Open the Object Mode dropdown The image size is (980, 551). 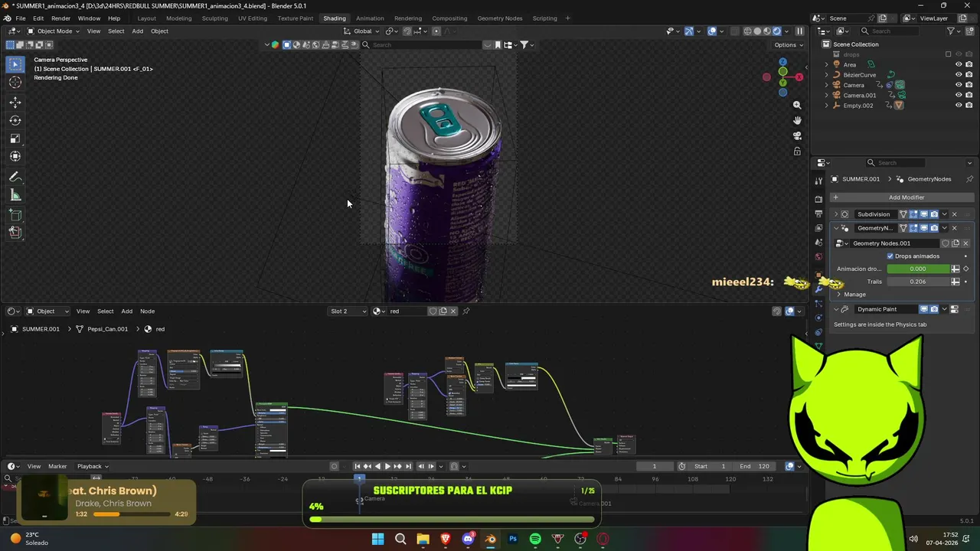pos(54,31)
